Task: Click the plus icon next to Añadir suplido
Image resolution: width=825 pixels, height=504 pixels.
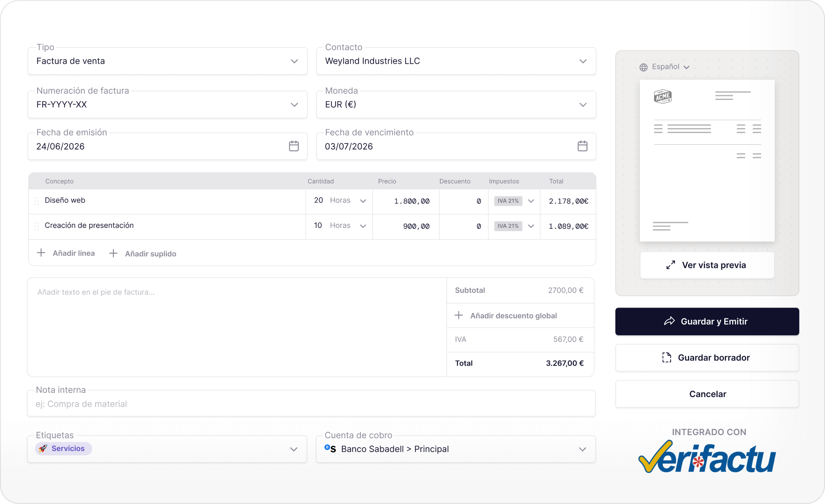Action: tap(113, 253)
